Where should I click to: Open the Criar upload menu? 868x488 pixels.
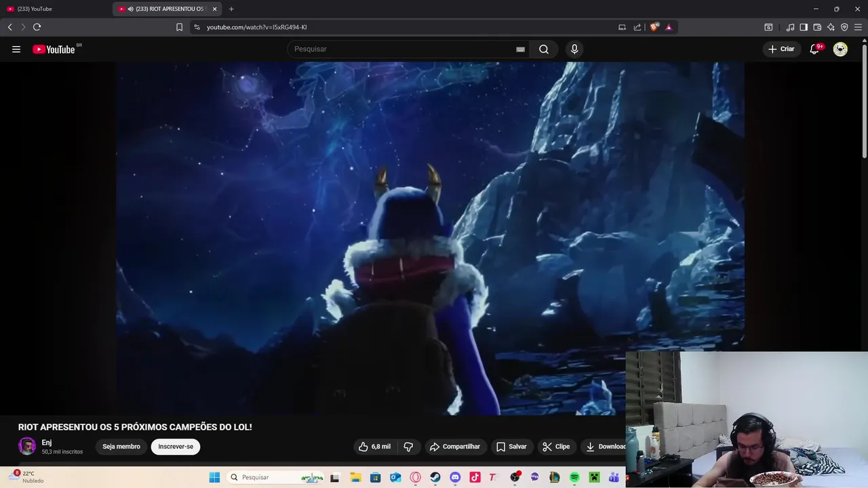(781, 49)
